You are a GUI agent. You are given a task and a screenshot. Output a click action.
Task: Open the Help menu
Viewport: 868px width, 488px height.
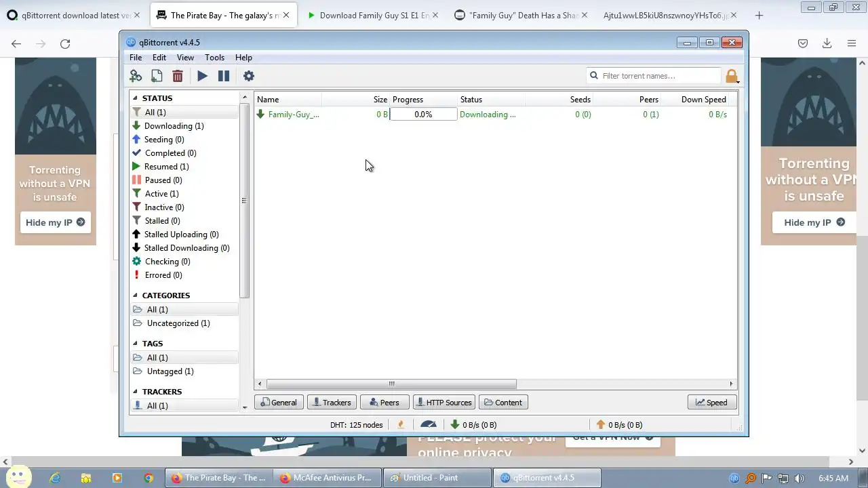tap(243, 58)
